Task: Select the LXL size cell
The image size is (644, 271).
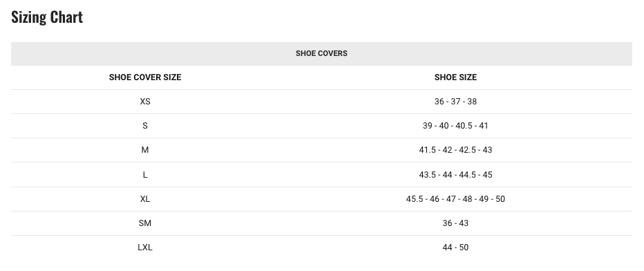Action: (x=145, y=247)
